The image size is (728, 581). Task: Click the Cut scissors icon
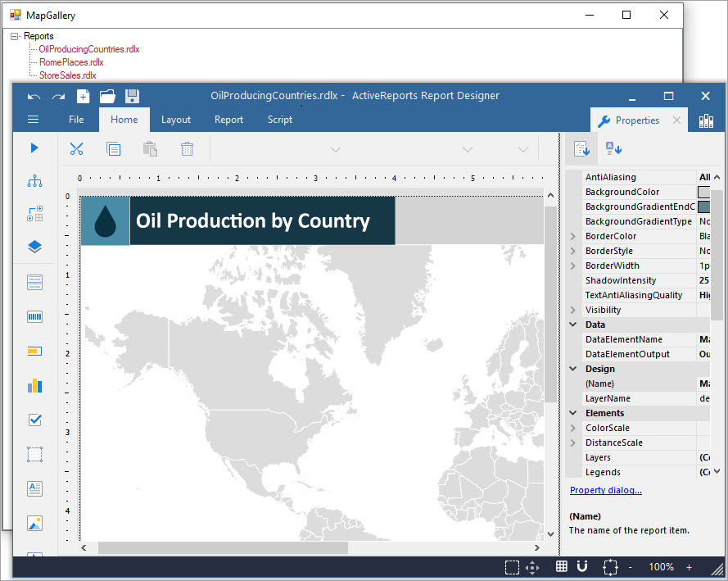(x=76, y=149)
